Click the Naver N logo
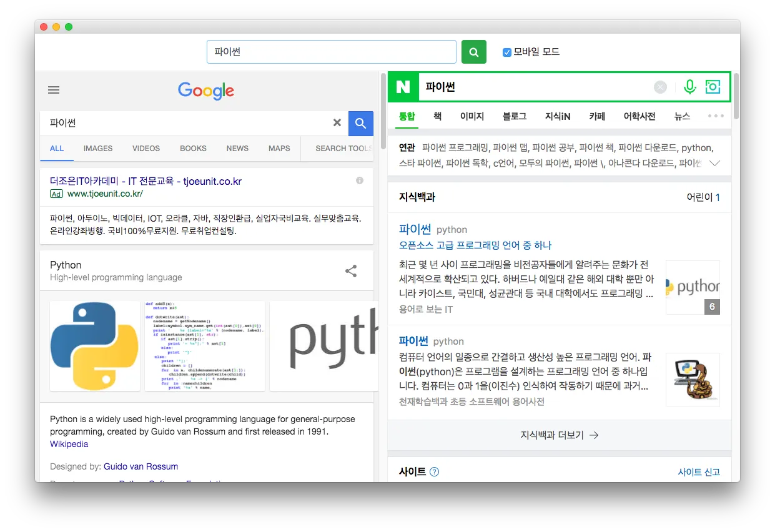This screenshot has width=775, height=532. [403, 87]
